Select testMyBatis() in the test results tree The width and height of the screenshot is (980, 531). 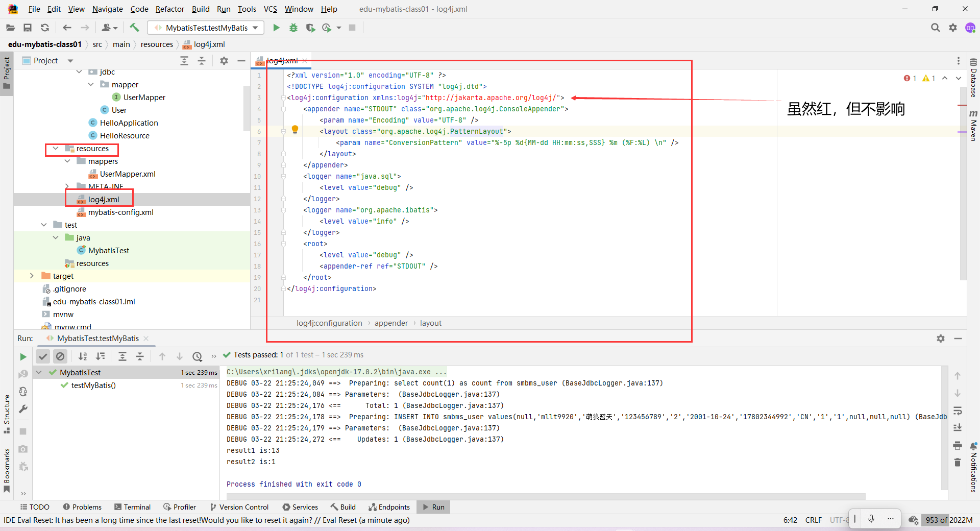[x=93, y=385]
